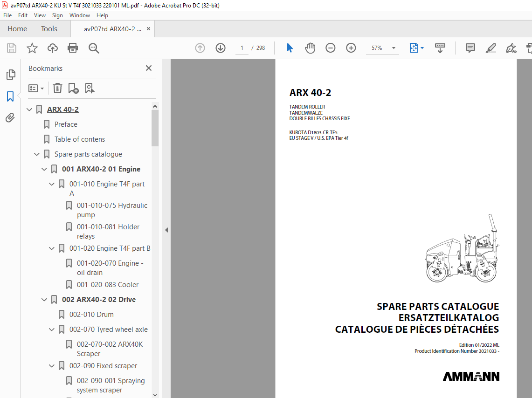Open bookmarks options list menu

tap(36, 89)
